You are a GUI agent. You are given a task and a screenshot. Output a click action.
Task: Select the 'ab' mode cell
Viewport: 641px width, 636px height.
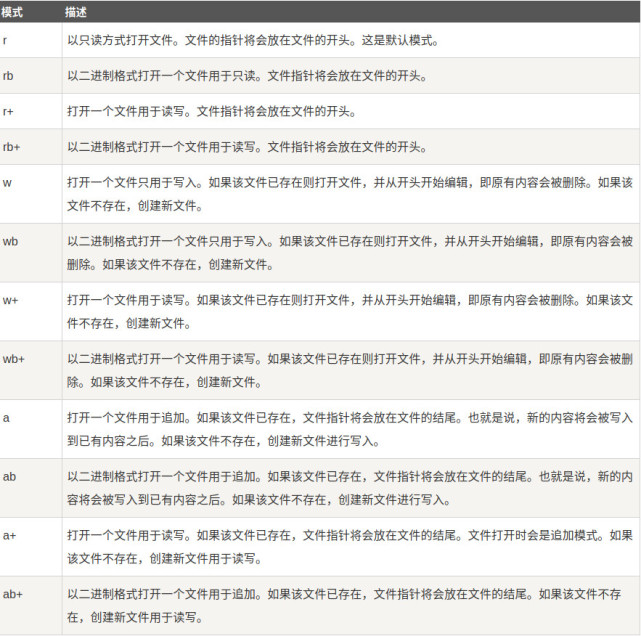[31, 488]
